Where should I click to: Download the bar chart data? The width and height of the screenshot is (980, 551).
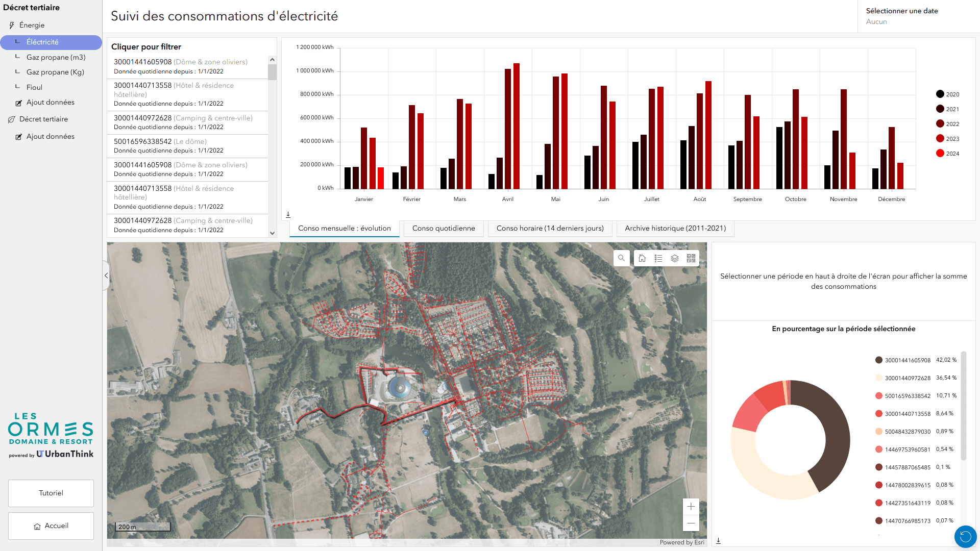coord(288,215)
